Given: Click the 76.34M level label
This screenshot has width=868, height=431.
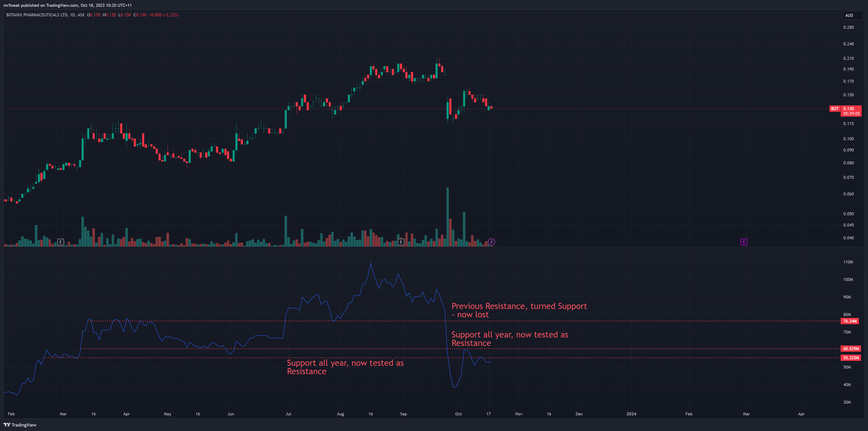Looking at the screenshot, I should (x=850, y=321).
